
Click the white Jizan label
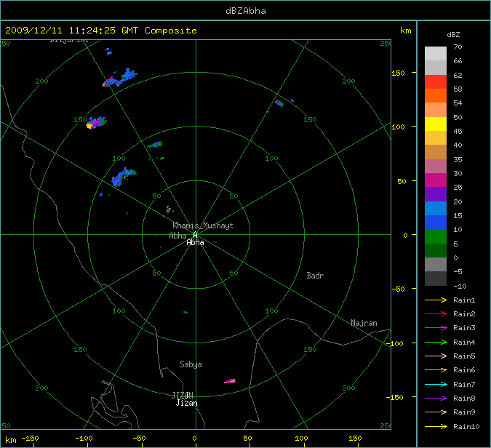[187, 403]
